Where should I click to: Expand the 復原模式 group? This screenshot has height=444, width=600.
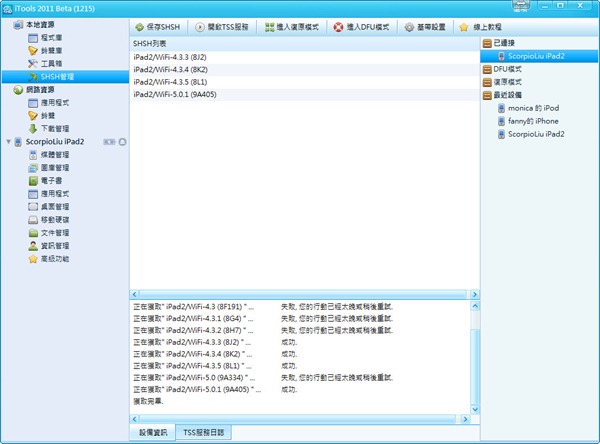pos(502,82)
